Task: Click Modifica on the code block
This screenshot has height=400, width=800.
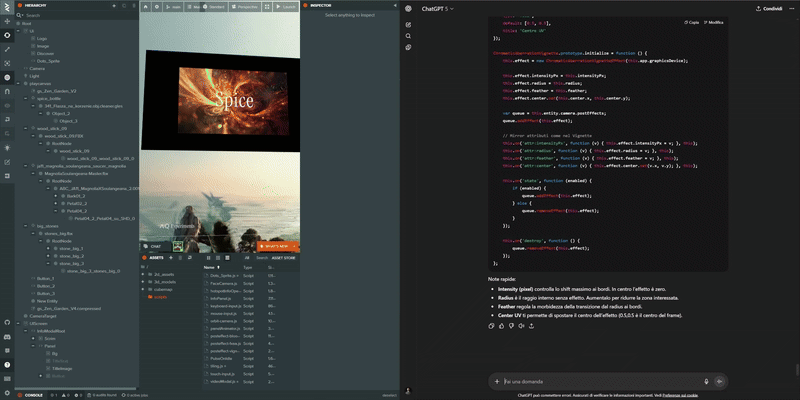Action: (x=713, y=22)
